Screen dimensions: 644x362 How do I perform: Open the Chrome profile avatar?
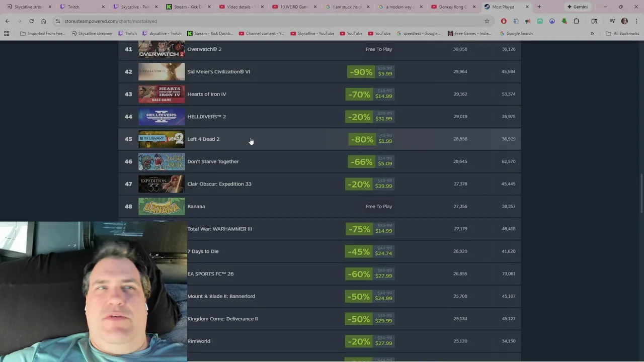click(624, 21)
